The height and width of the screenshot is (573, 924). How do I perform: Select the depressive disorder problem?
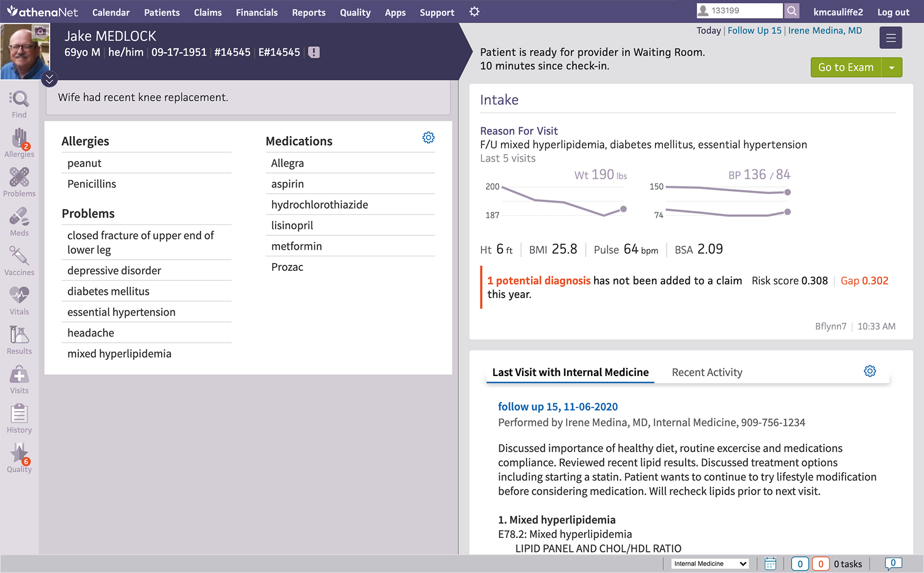[146, 270]
